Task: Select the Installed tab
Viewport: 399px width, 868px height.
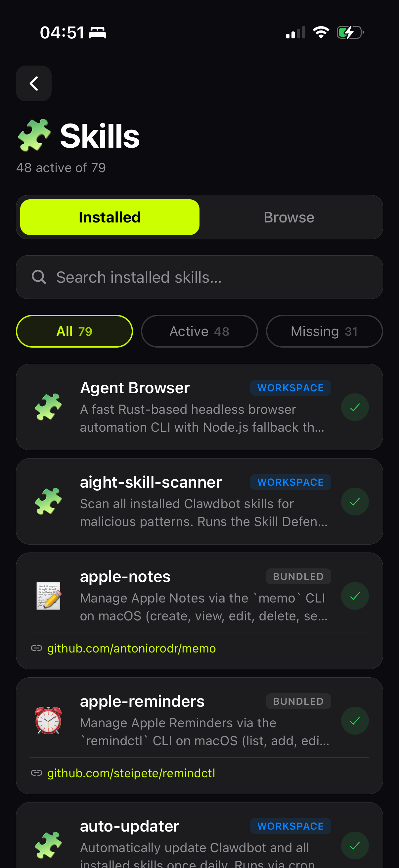Action: tap(110, 217)
